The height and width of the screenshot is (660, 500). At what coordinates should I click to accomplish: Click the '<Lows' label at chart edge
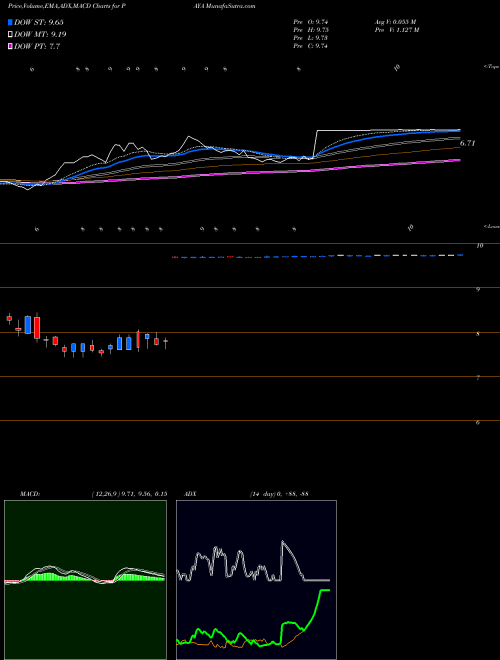[x=492, y=226]
